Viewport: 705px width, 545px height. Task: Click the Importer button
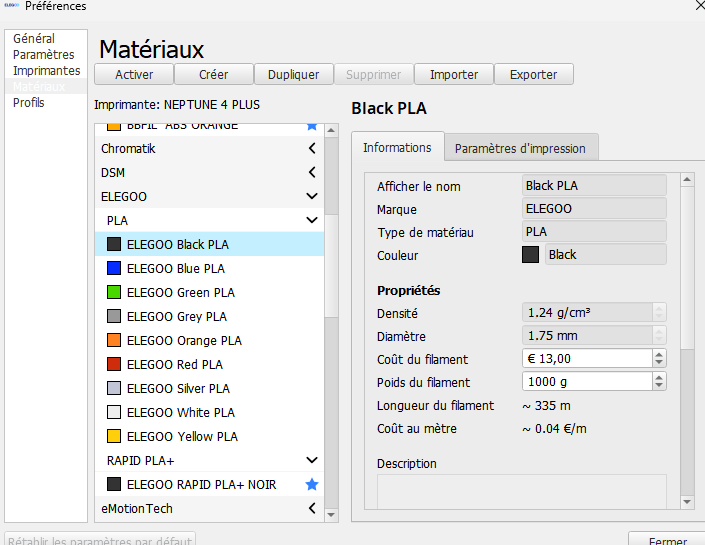coord(454,74)
